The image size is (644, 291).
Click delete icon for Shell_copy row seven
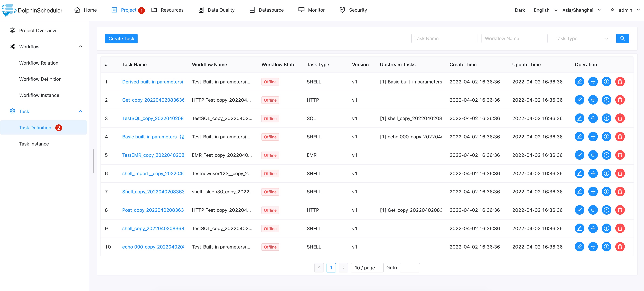tap(620, 192)
